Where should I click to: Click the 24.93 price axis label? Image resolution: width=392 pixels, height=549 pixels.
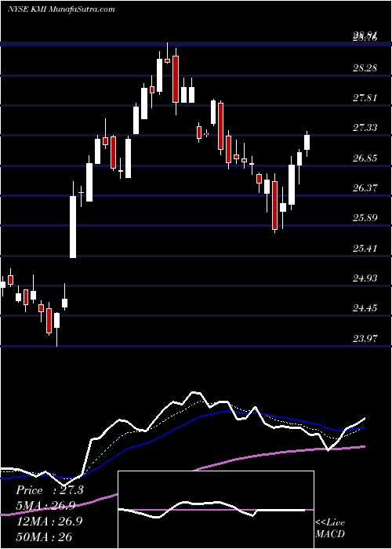coord(365,278)
